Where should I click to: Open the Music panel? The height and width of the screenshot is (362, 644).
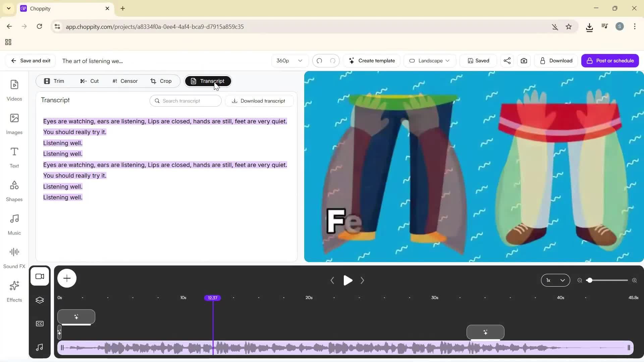pos(14,224)
